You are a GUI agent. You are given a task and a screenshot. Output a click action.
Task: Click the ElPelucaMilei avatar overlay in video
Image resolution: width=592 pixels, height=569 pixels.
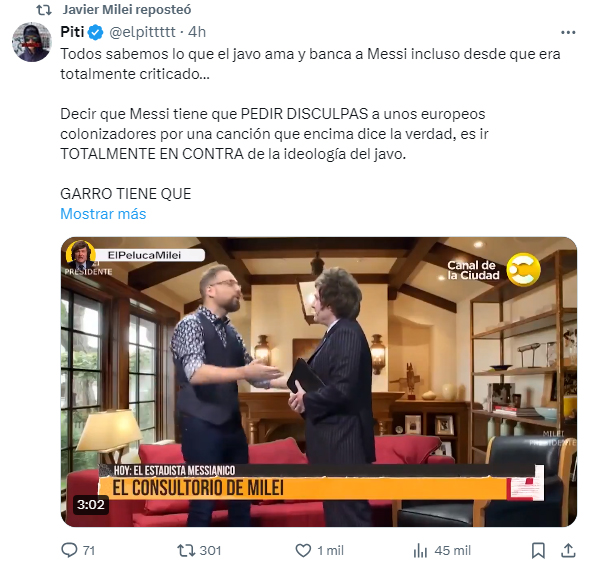80,254
